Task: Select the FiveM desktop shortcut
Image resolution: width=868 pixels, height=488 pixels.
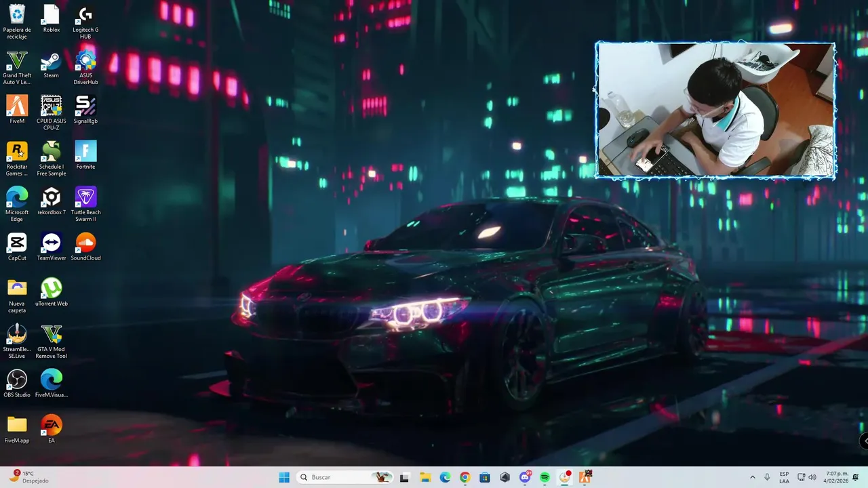Action: (17, 110)
